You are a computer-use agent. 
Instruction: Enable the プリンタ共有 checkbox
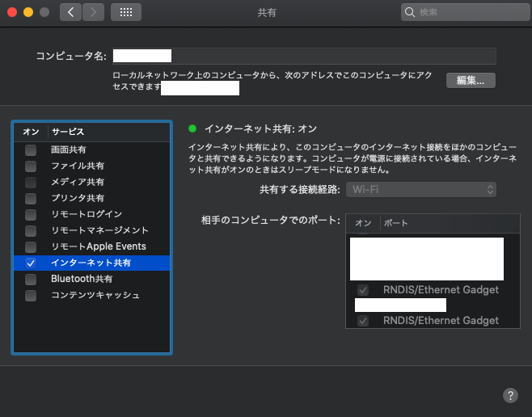tap(31, 198)
